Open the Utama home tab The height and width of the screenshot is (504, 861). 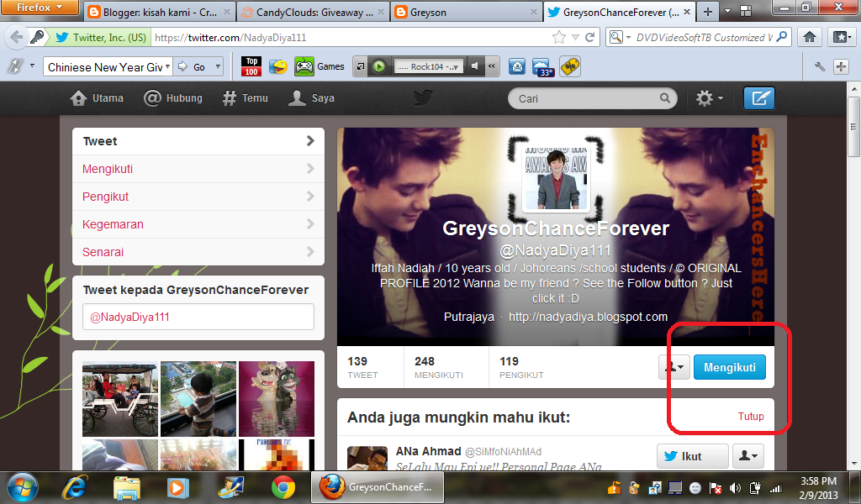point(98,98)
